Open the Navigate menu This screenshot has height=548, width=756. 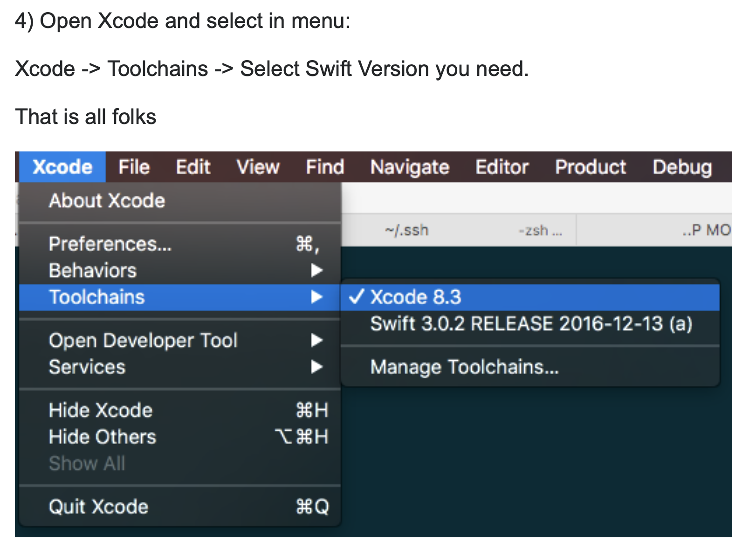(x=410, y=167)
